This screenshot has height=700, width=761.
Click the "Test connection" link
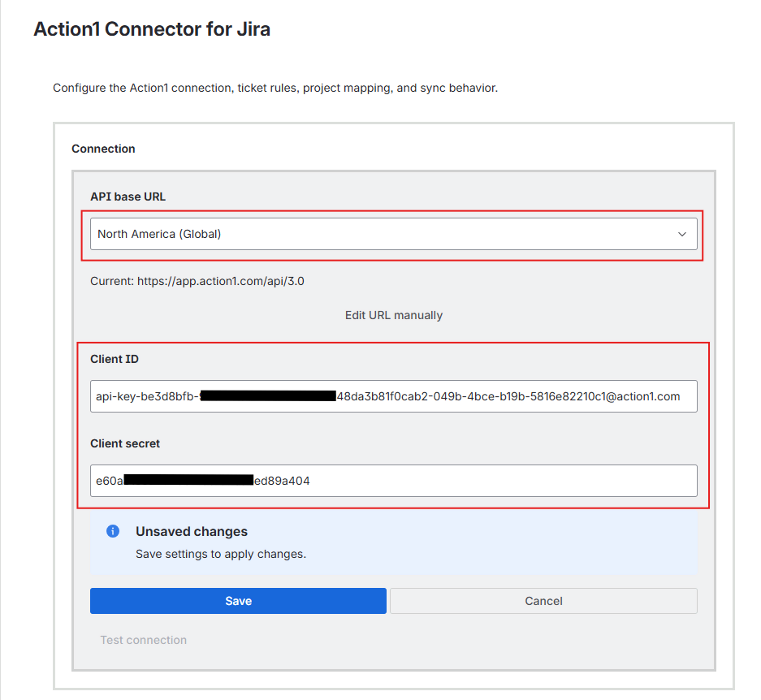pos(143,640)
